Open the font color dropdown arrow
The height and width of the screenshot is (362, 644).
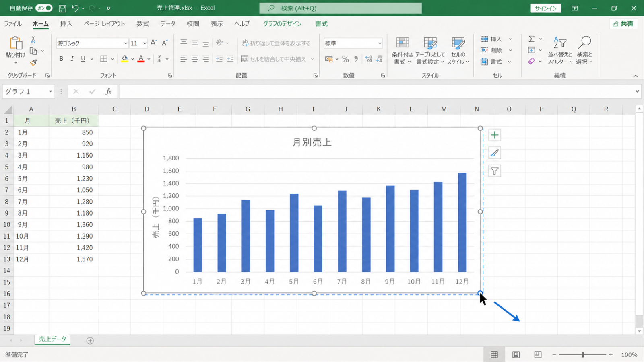149,59
